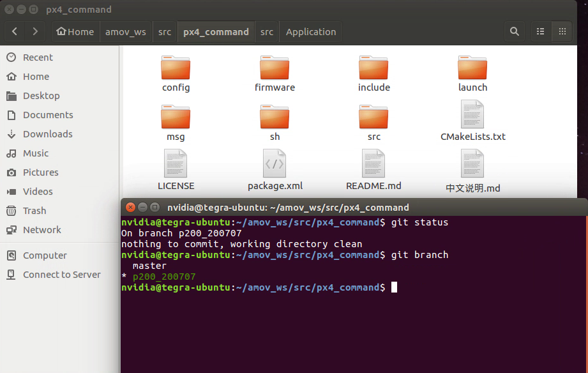The width and height of the screenshot is (588, 373).
Task: Open the launch folder
Action: coord(472,73)
